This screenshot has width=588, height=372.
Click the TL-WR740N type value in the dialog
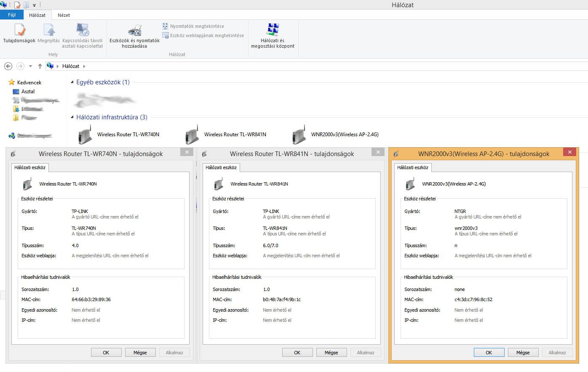84,228
